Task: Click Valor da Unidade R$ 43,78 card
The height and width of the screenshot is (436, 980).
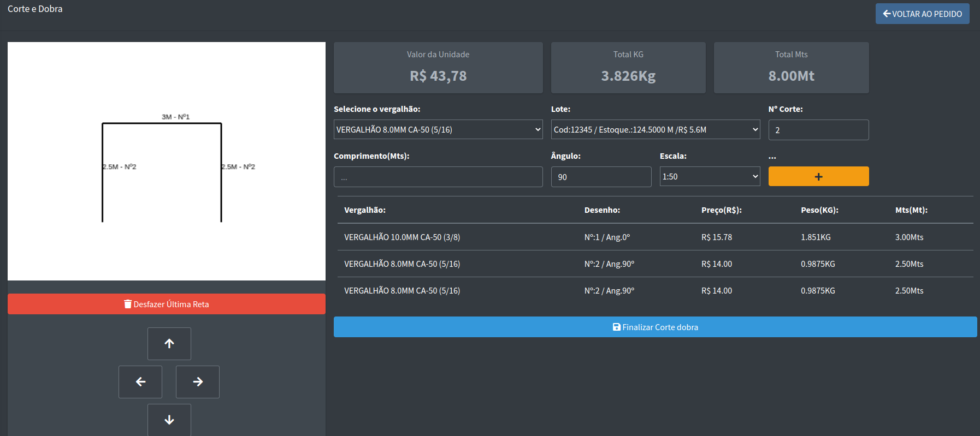Action: [438, 68]
